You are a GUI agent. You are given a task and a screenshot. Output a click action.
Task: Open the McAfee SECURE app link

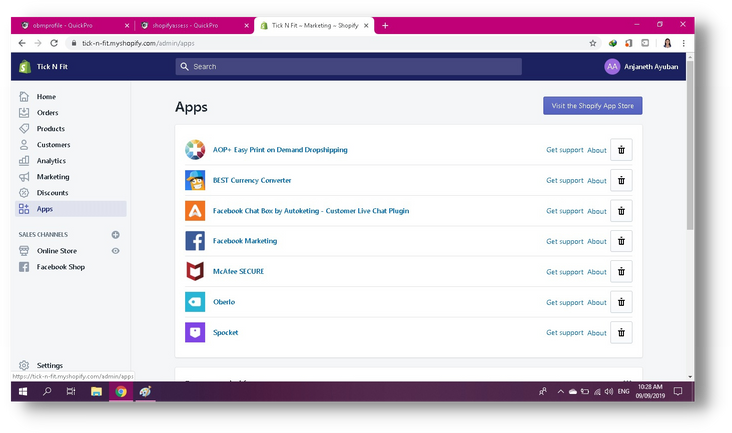(x=239, y=272)
